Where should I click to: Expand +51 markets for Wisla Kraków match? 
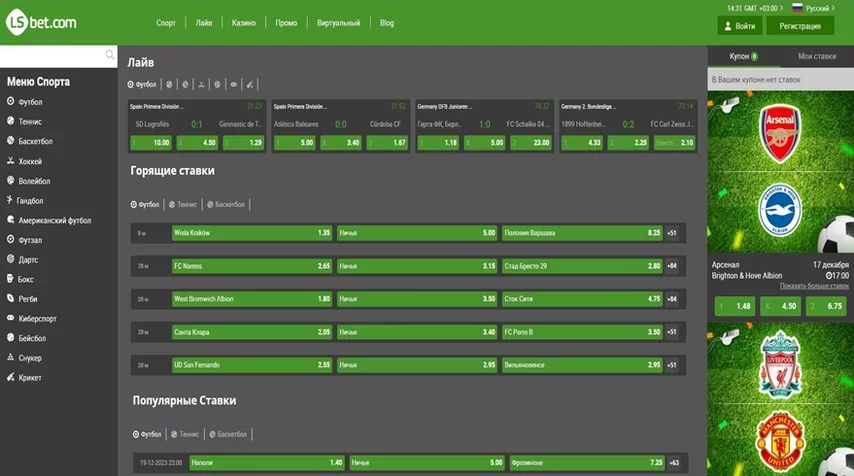(672, 233)
